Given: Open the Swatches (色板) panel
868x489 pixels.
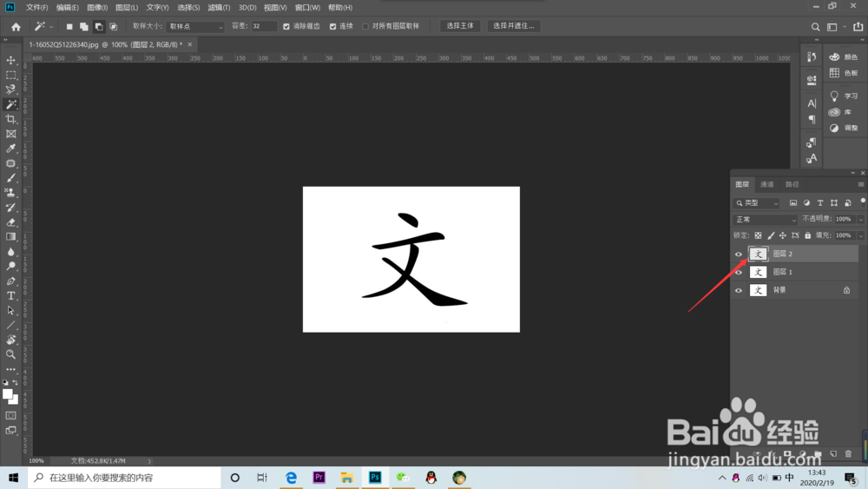Looking at the screenshot, I should (x=843, y=73).
